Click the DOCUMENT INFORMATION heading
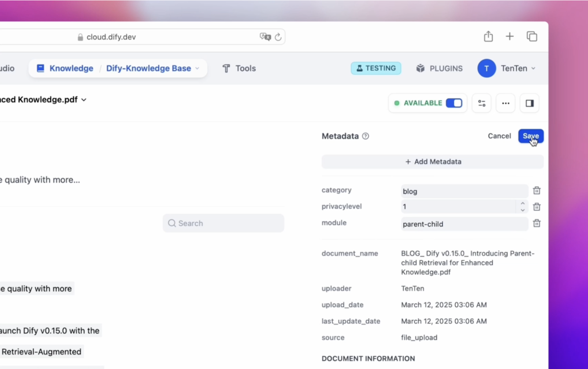This screenshot has width=588, height=369. pos(368,359)
